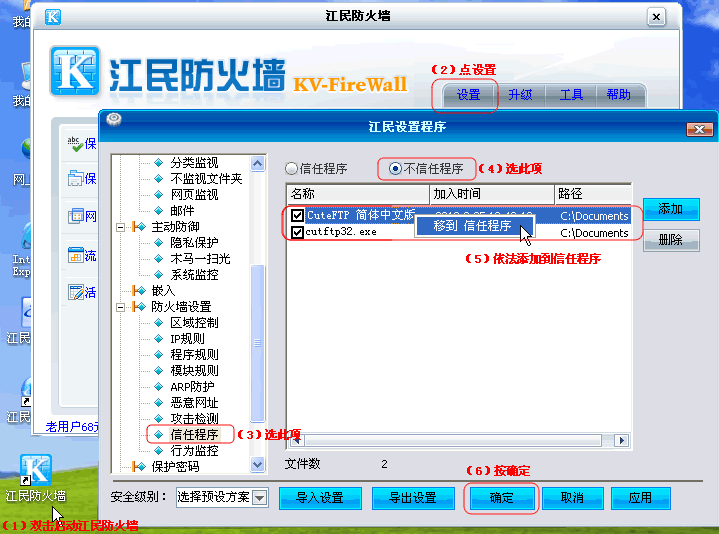
Task: Choose 移到 信任程序 context menu entry
Action: point(474,226)
